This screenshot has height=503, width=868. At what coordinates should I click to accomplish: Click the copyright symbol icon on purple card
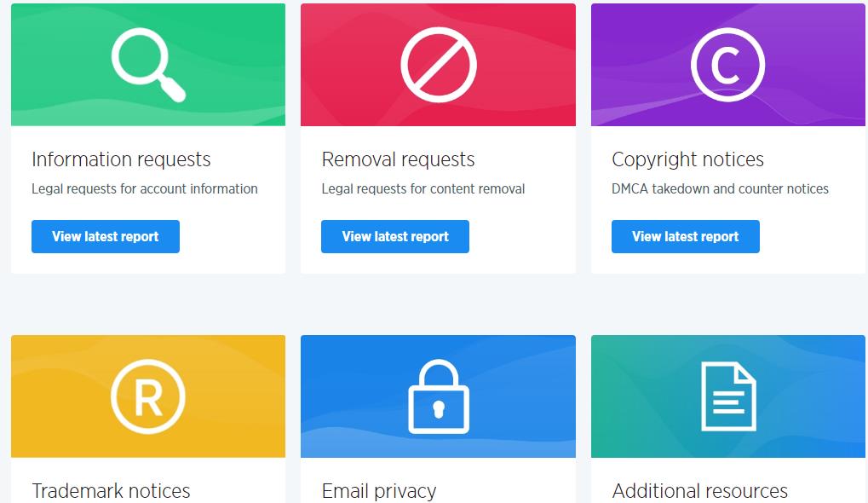pos(728,65)
